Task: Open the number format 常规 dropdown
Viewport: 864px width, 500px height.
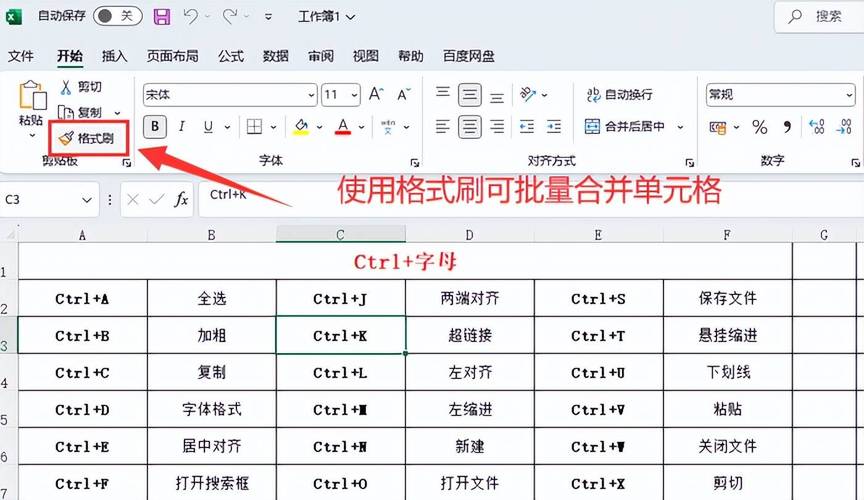Action: [848, 95]
